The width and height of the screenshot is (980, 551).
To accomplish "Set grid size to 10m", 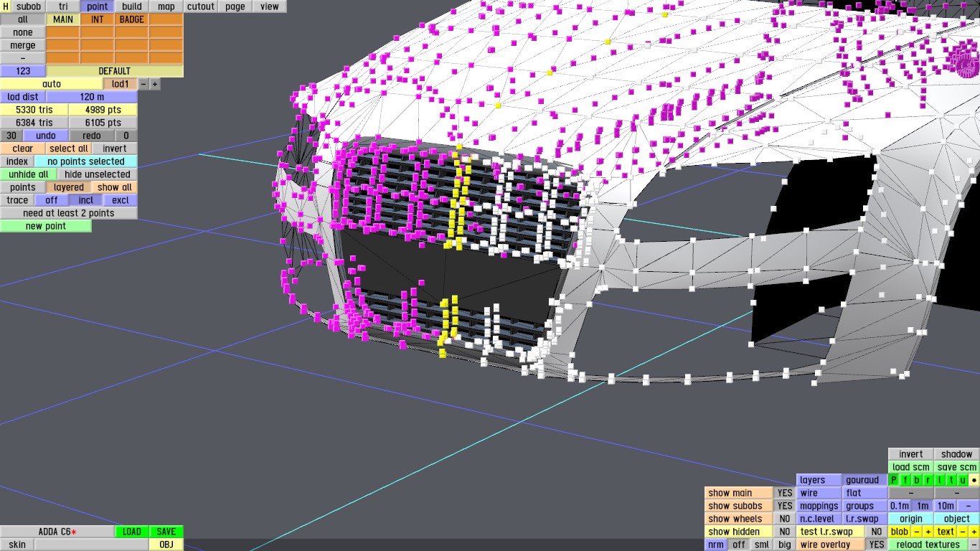I will (946, 506).
